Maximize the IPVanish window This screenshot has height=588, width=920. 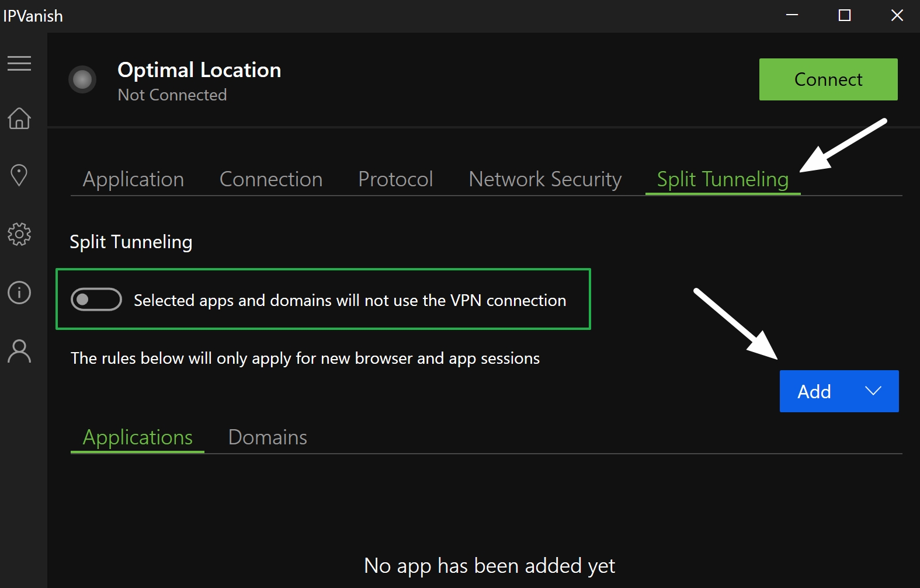point(844,16)
